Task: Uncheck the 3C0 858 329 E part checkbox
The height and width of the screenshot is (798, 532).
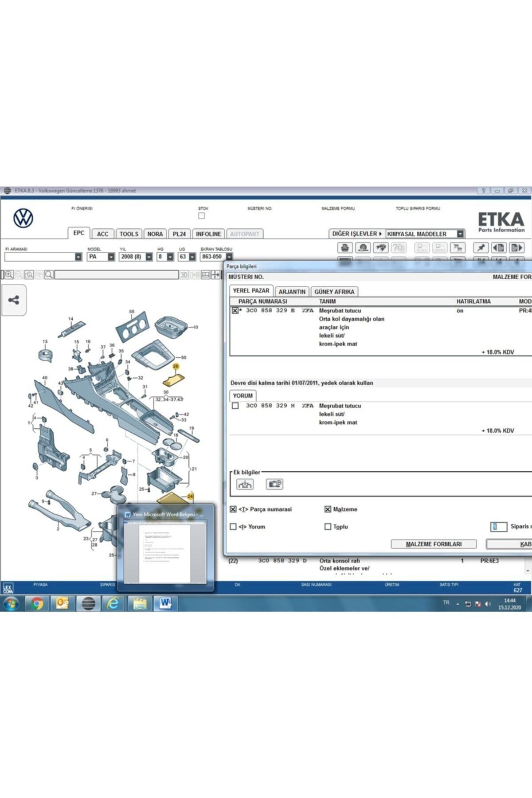Action: point(235,311)
